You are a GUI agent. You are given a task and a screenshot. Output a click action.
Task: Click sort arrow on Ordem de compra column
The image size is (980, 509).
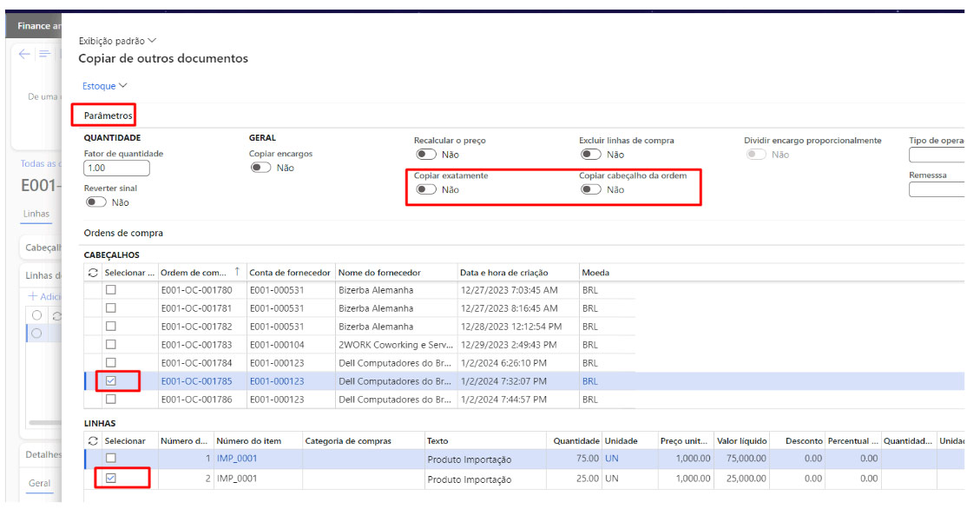click(236, 273)
